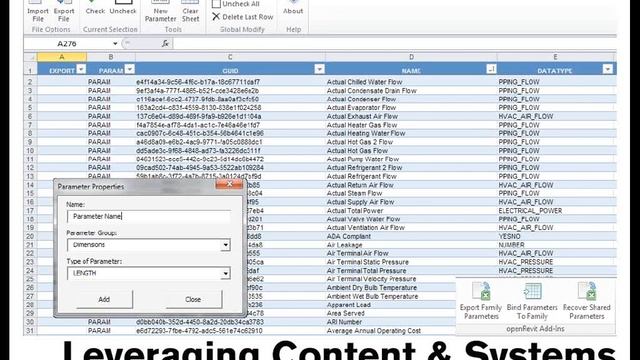The image size is (640, 360).
Task: Click the Bind Parameters To Family add-in
Action: [532, 301]
